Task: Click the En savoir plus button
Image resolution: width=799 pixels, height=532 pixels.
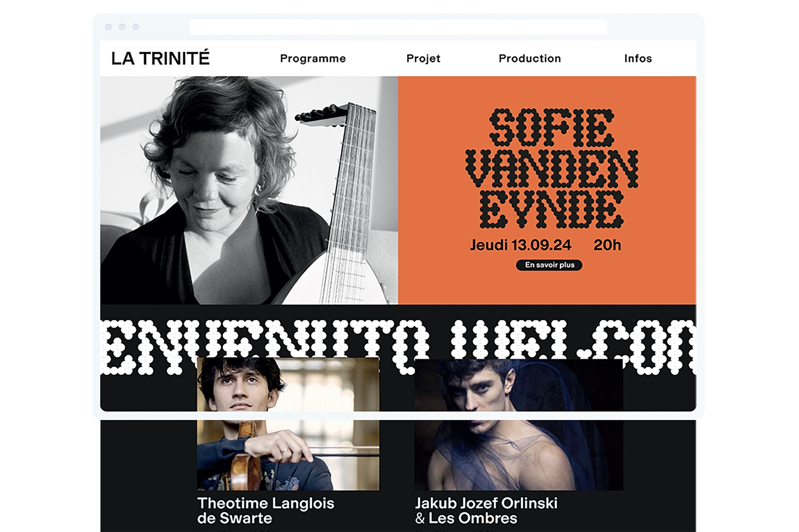Action: click(549, 265)
